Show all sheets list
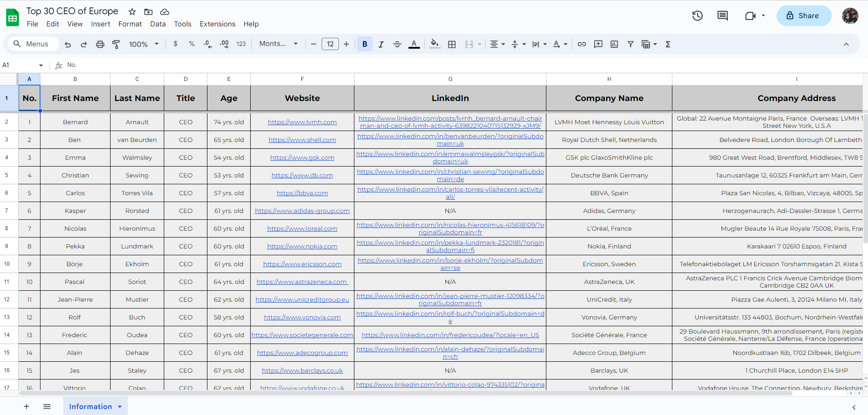 pyautogui.click(x=47, y=406)
